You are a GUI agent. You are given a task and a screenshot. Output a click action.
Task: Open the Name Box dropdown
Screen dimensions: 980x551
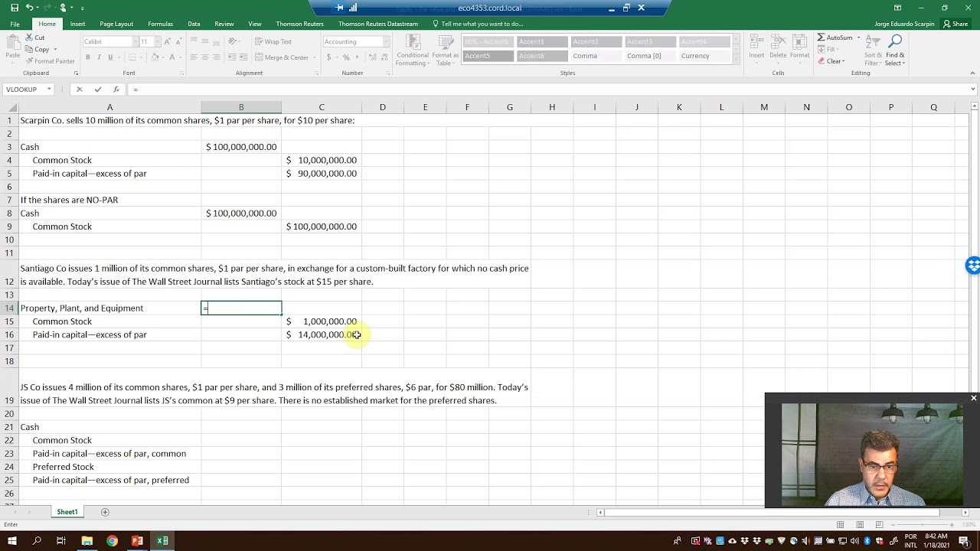pos(49,90)
